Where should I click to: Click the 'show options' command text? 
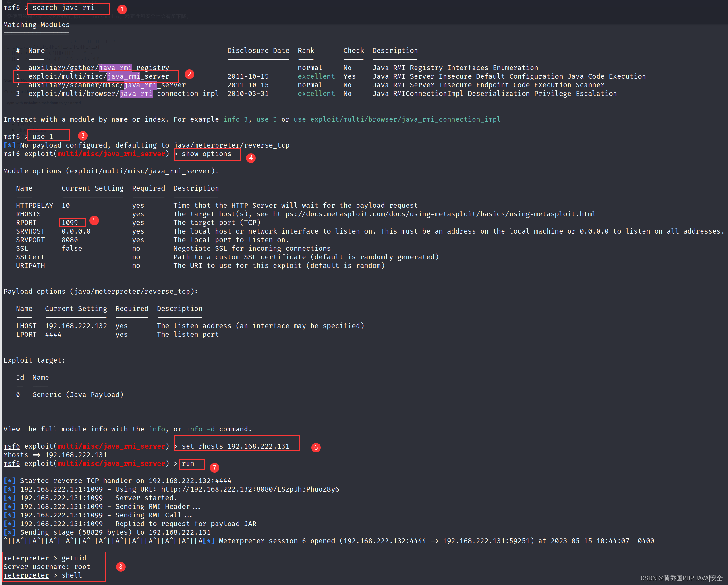point(207,154)
